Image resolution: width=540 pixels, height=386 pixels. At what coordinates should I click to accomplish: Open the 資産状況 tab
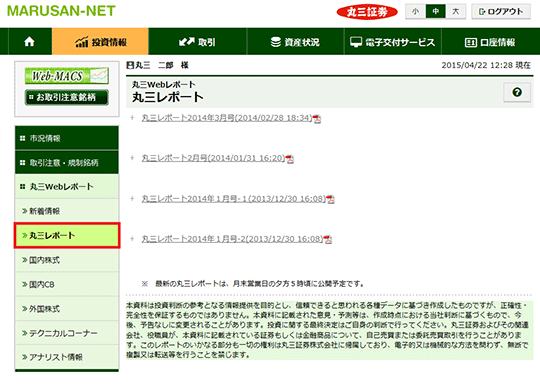pyautogui.click(x=295, y=42)
